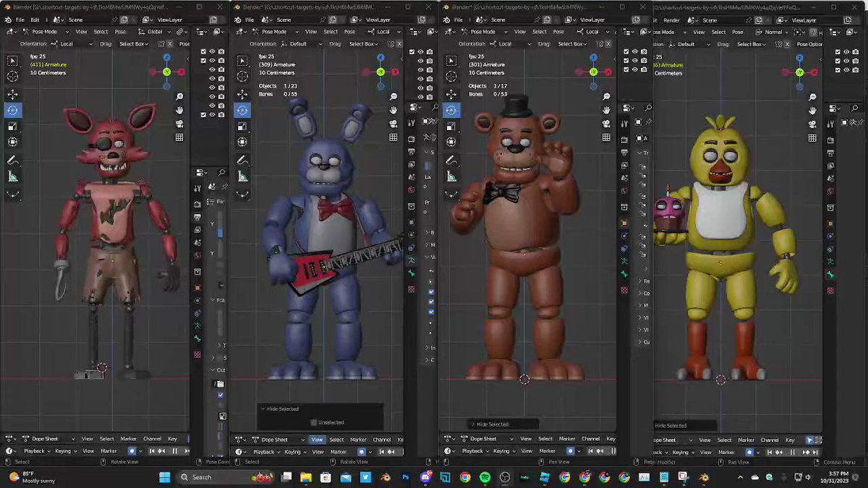Open Dope Sheet View menu in Bonnie window

pyautogui.click(x=318, y=440)
